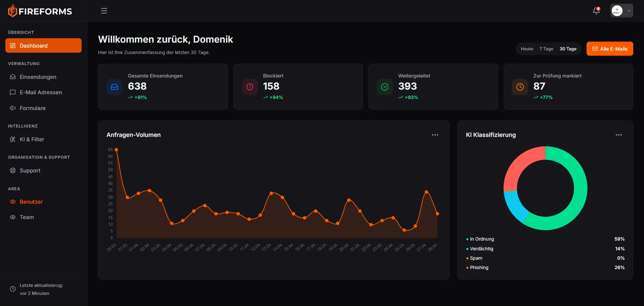Click the Formulare signpost icon

coord(13,108)
